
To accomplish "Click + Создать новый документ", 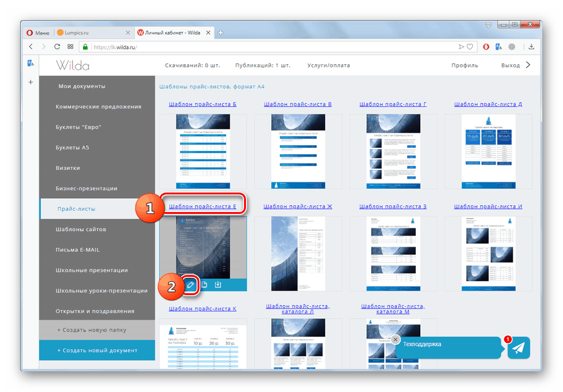I will click(x=98, y=350).
